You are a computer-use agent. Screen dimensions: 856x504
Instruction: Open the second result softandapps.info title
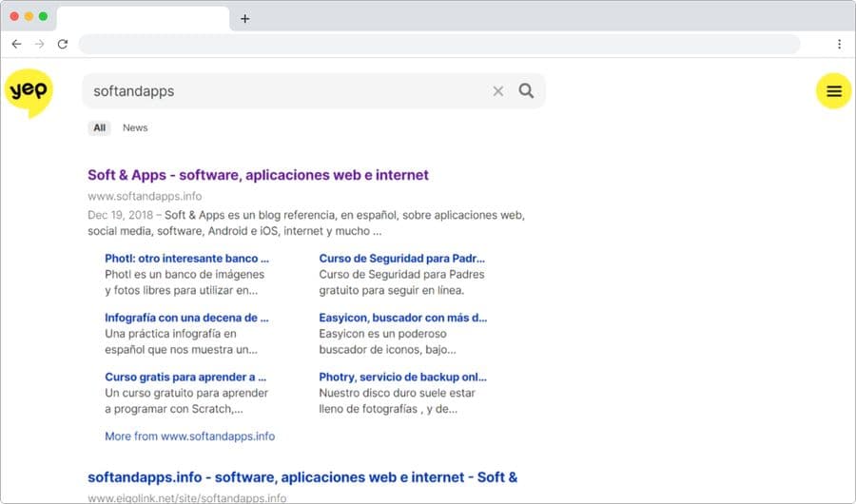302,477
